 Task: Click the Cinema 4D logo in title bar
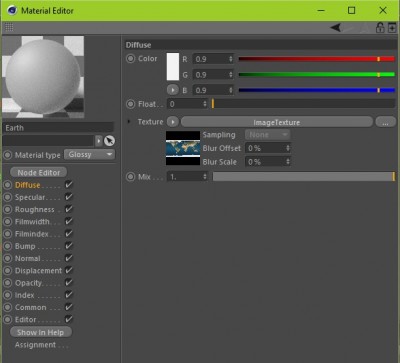coord(12,10)
